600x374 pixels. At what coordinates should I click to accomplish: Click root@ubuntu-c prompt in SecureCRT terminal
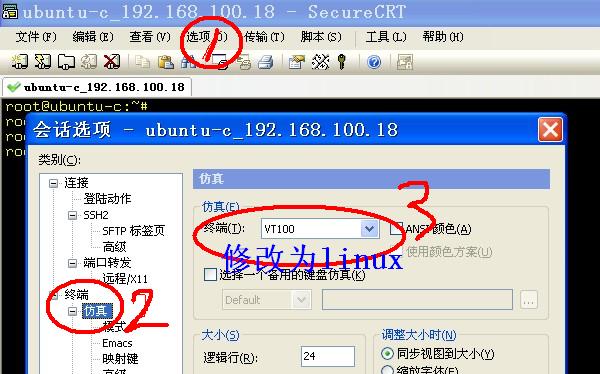[x=77, y=106]
